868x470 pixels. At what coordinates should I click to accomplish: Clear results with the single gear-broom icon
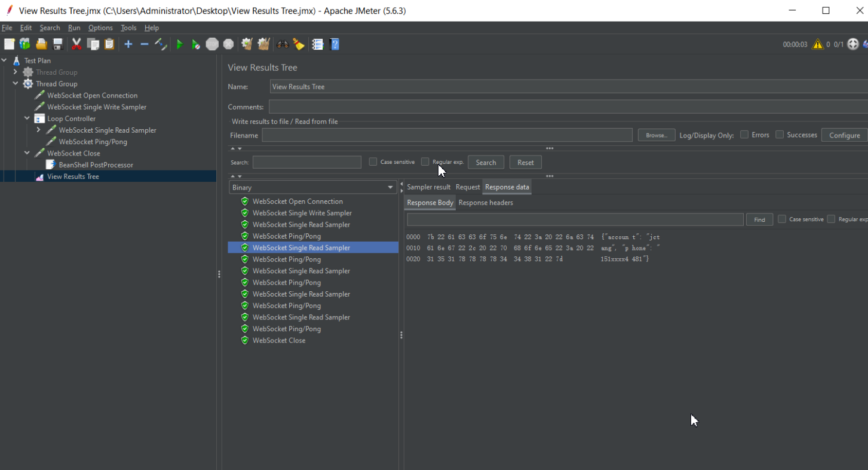pos(247,44)
